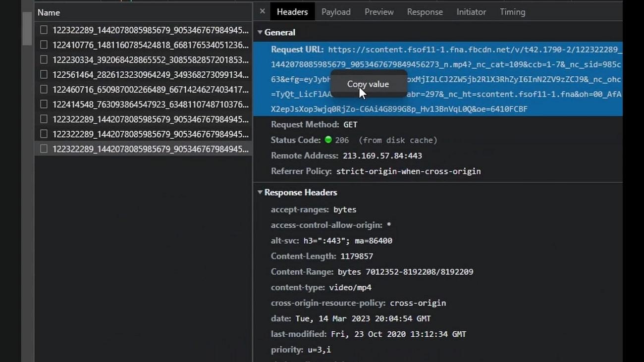Click the request list scrollbar thumb

tap(27, 29)
